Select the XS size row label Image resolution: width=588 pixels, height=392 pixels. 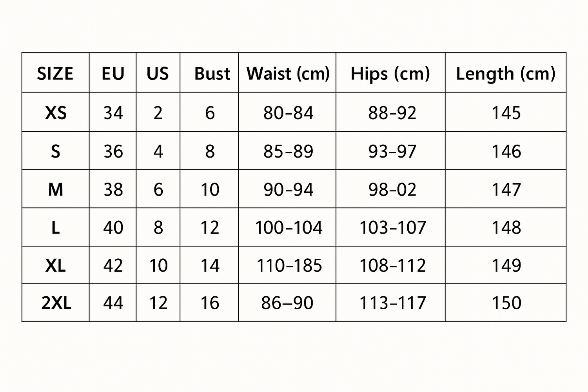(56, 113)
